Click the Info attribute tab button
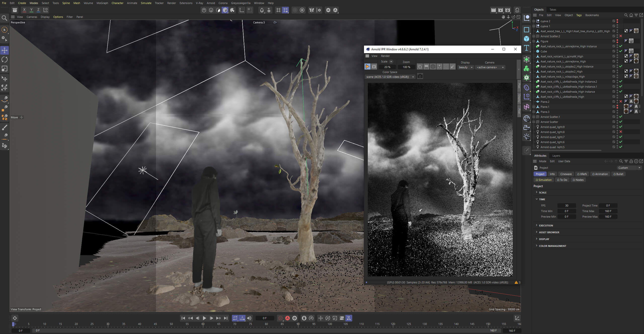The height and width of the screenshot is (334, 644). [x=552, y=174]
